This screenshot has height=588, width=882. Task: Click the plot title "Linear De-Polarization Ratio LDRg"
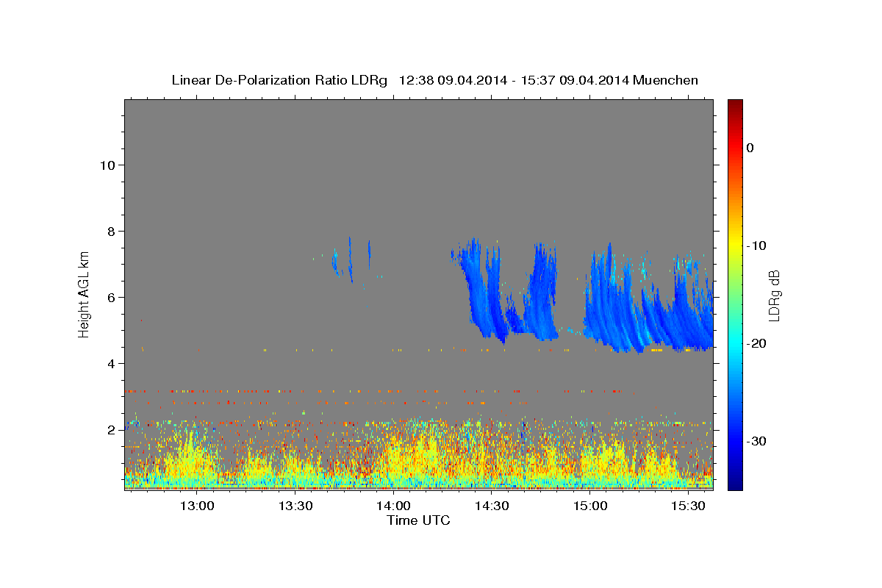click(279, 80)
